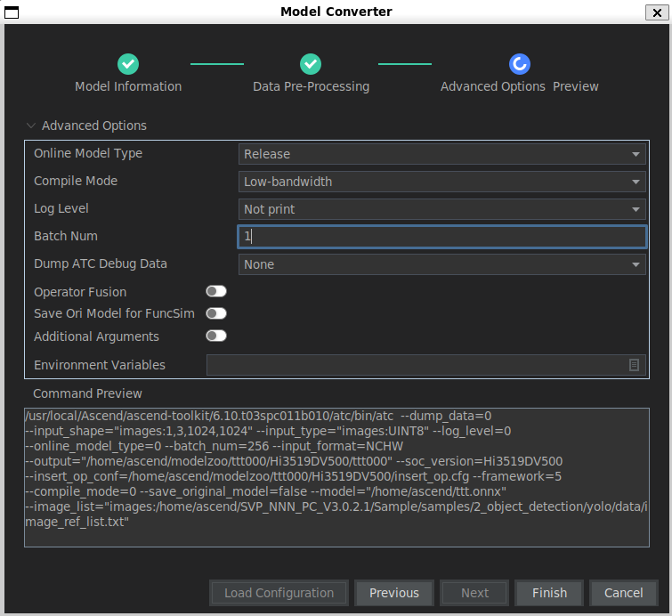Click the Environment Variables label
The image size is (672, 616).
(100, 365)
